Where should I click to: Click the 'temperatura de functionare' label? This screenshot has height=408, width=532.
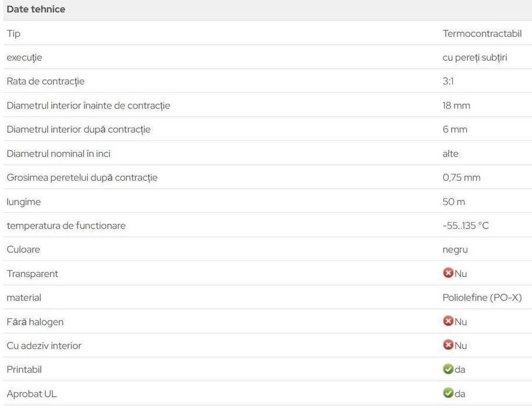click(66, 226)
